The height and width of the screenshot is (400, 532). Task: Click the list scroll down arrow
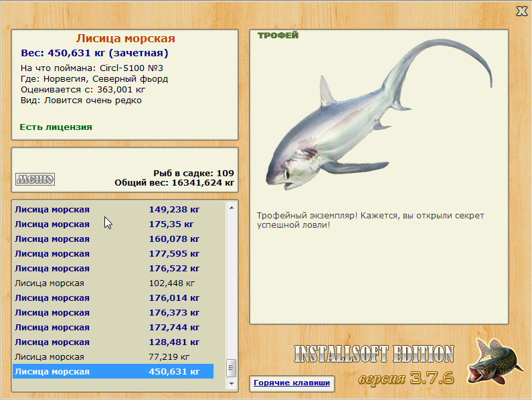(x=232, y=384)
